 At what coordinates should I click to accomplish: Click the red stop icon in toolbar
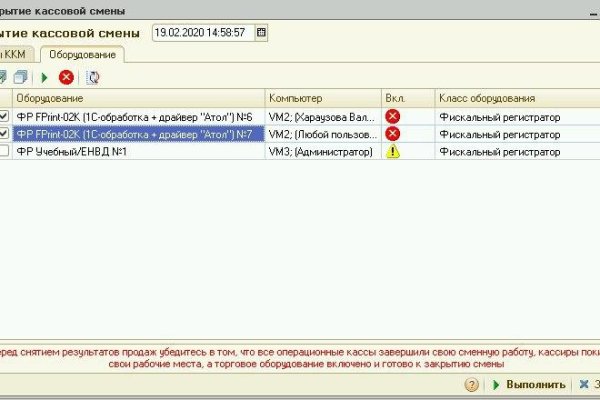tap(66, 77)
